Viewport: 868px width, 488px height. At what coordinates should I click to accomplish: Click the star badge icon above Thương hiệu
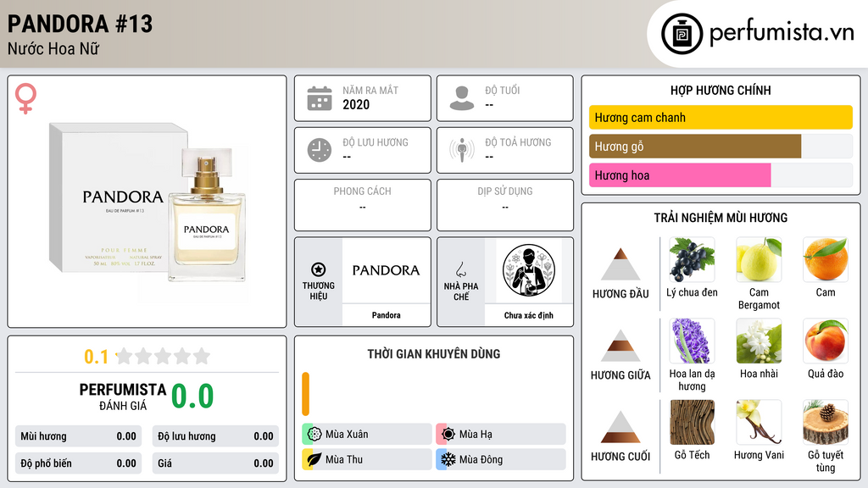click(x=319, y=269)
